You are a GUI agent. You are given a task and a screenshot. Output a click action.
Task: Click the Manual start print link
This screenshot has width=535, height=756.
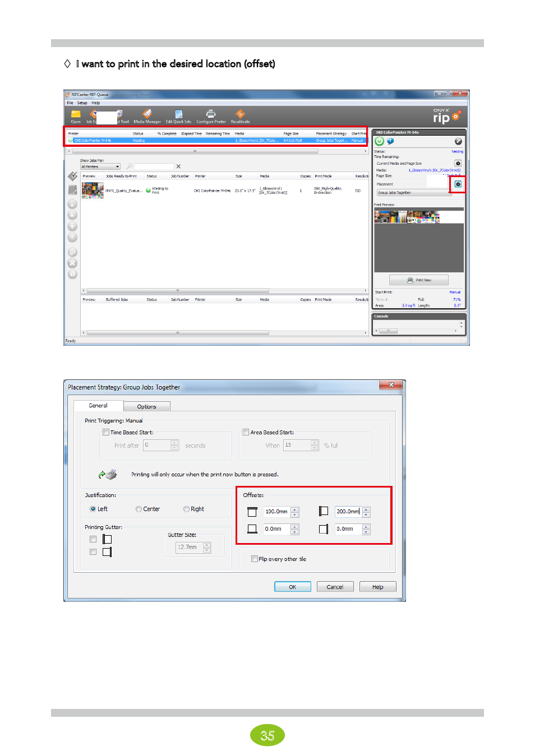point(455,292)
